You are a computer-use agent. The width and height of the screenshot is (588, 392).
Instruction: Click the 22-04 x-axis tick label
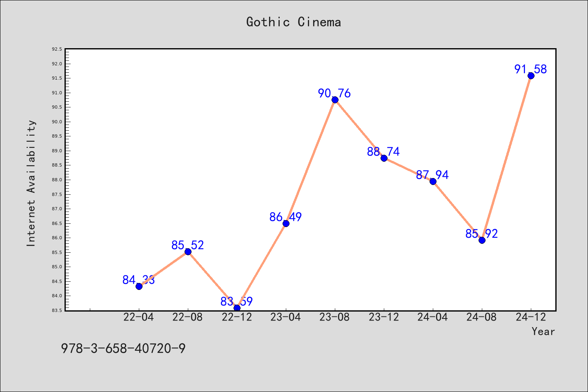139,317
